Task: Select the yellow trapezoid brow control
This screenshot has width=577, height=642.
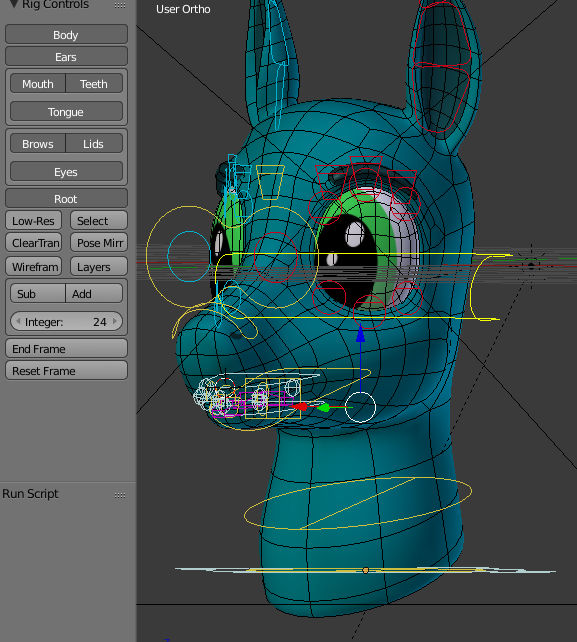Action: [x=270, y=182]
